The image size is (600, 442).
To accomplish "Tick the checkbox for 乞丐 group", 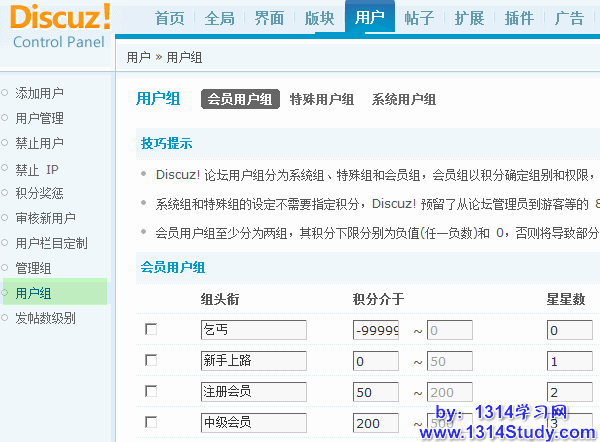I will [151, 330].
